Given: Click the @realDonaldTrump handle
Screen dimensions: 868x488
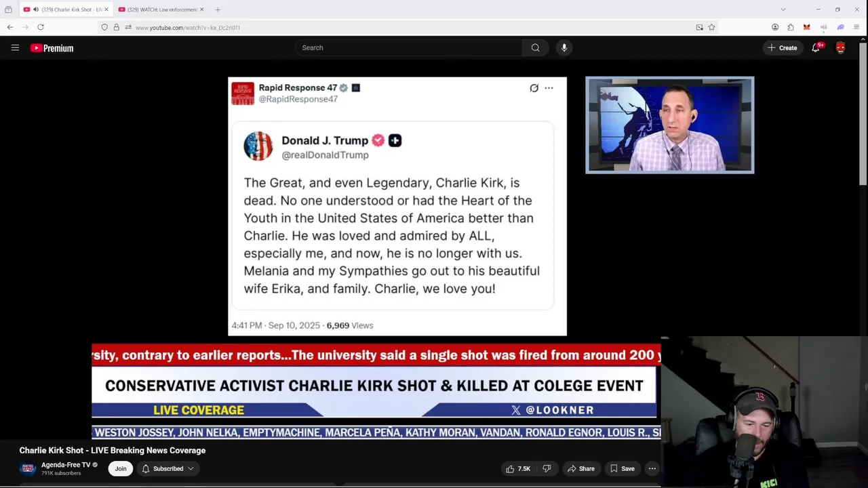Looking at the screenshot, I should coord(325,155).
